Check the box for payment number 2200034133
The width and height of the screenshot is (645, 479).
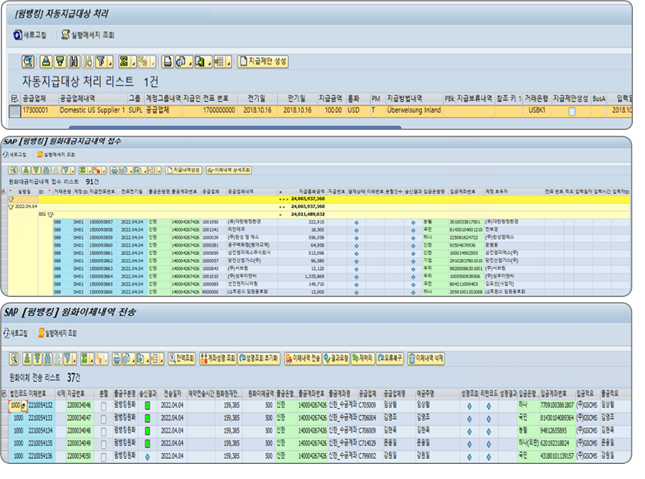pyautogui.click(x=104, y=419)
